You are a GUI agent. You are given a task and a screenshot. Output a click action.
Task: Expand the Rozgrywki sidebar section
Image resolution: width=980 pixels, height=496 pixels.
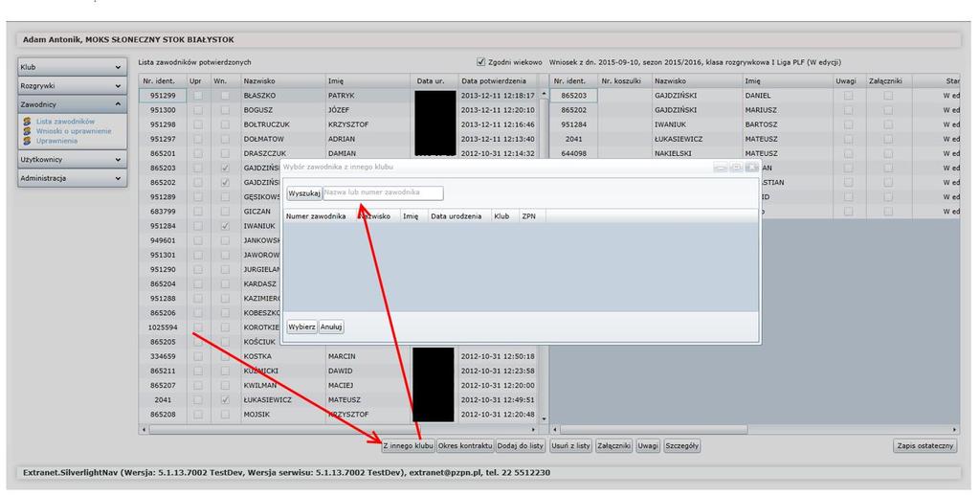pyautogui.click(x=73, y=85)
